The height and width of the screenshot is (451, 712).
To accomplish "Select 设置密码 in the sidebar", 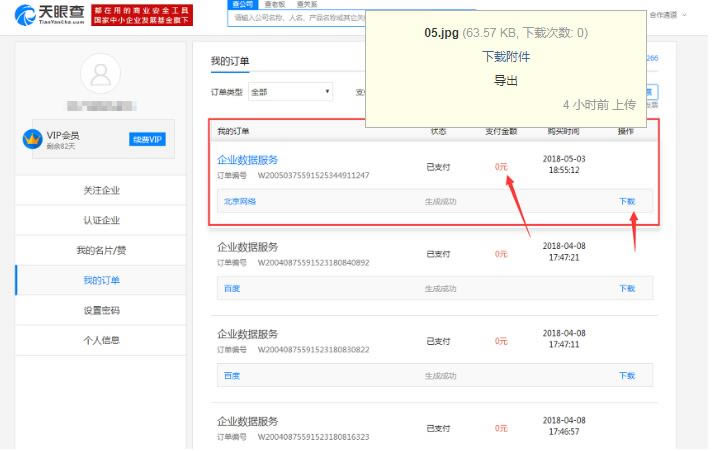I will coord(100,310).
